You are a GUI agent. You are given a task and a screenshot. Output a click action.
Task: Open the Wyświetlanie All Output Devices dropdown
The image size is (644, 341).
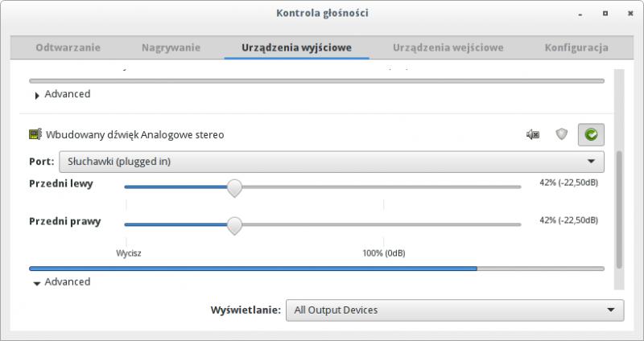click(x=455, y=310)
